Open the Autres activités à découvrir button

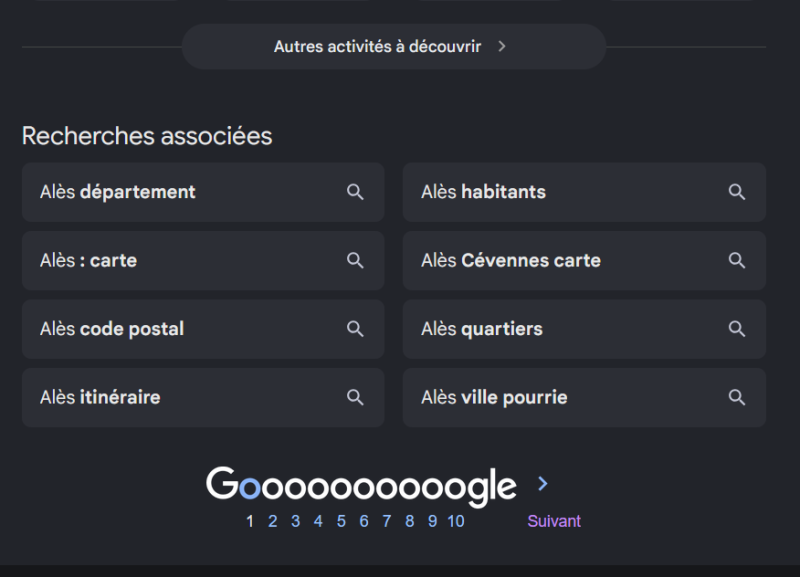click(394, 46)
